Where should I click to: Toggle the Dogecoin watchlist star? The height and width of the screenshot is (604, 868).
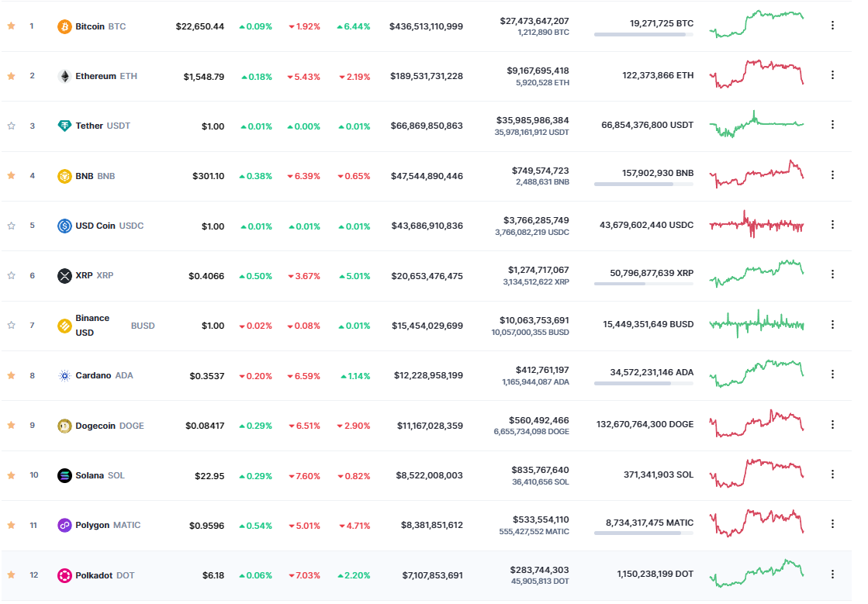(x=11, y=426)
